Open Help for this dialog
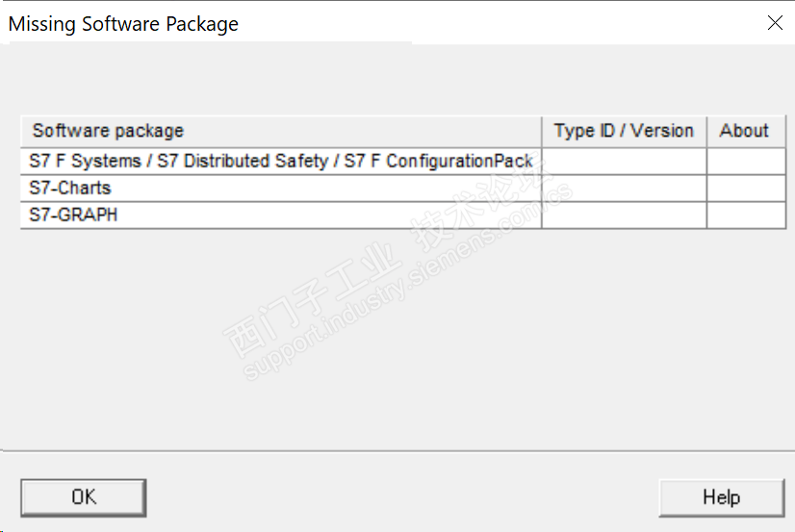This screenshot has width=795, height=532. tap(721, 497)
